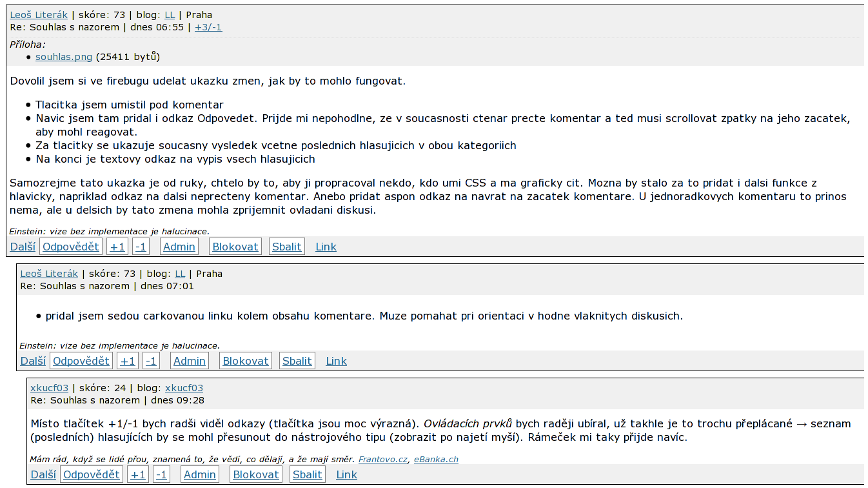
Task: Click Blokovat under the first comment
Action: pyautogui.click(x=235, y=247)
